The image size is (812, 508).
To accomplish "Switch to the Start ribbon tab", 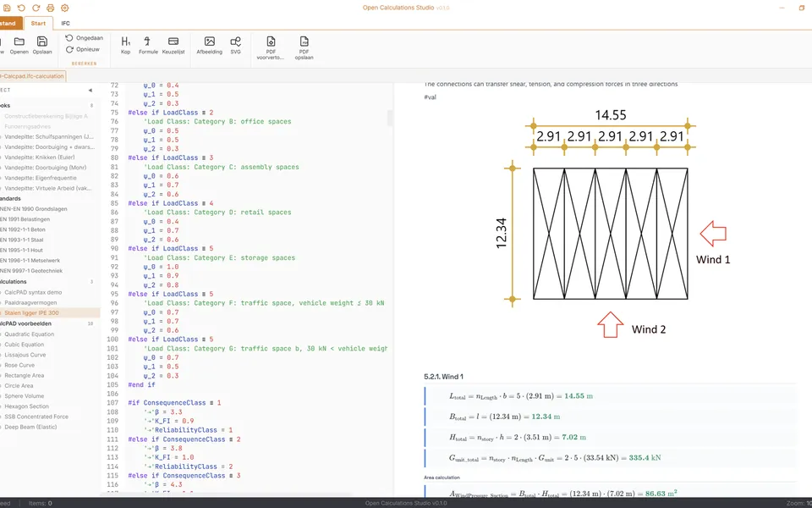I will tap(38, 24).
